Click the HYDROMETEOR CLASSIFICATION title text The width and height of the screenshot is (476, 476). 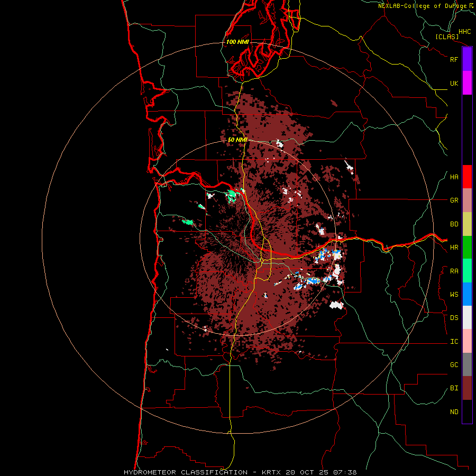coord(186,472)
